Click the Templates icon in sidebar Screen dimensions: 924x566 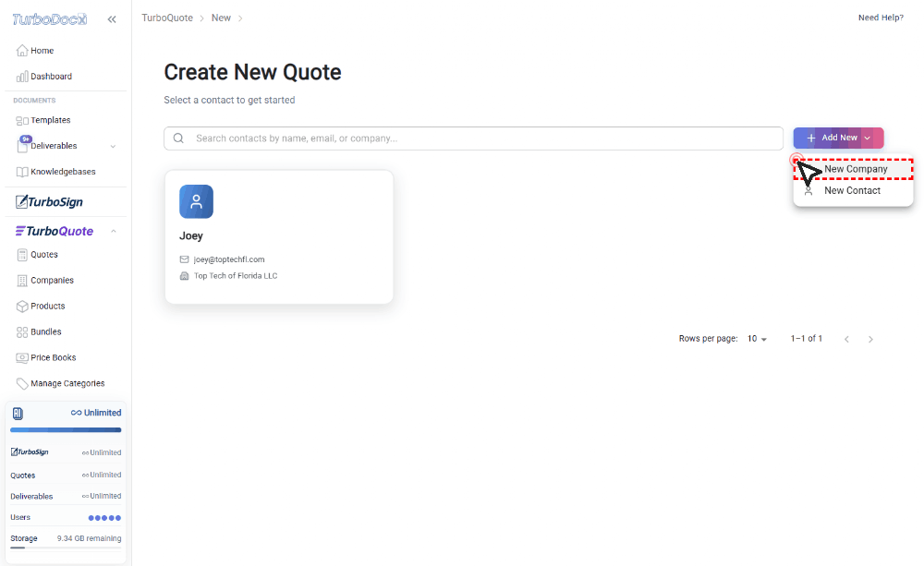pyautogui.click(x=22, y=120)
